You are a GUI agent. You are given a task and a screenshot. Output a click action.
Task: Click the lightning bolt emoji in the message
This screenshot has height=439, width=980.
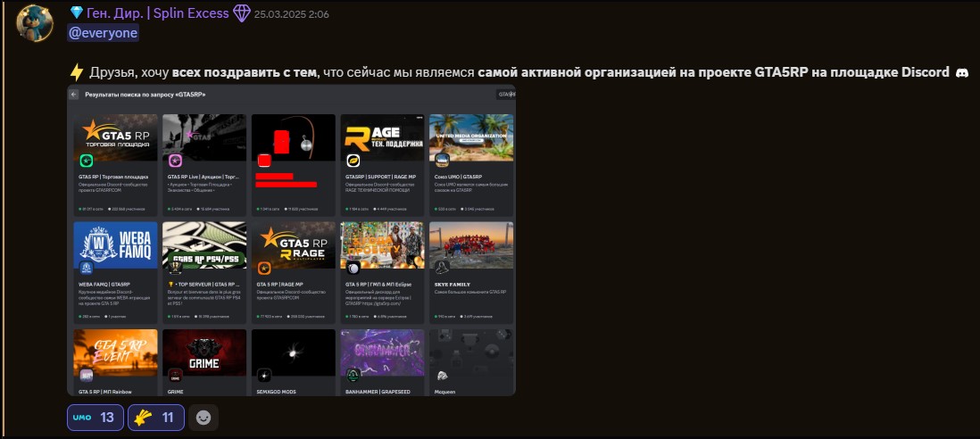point(76,72)
